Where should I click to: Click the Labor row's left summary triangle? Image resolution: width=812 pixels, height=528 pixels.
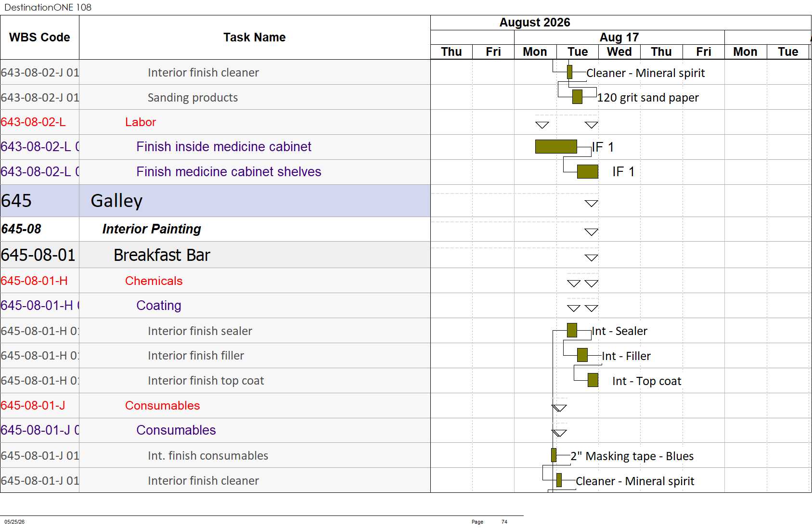tap(542, 125)
